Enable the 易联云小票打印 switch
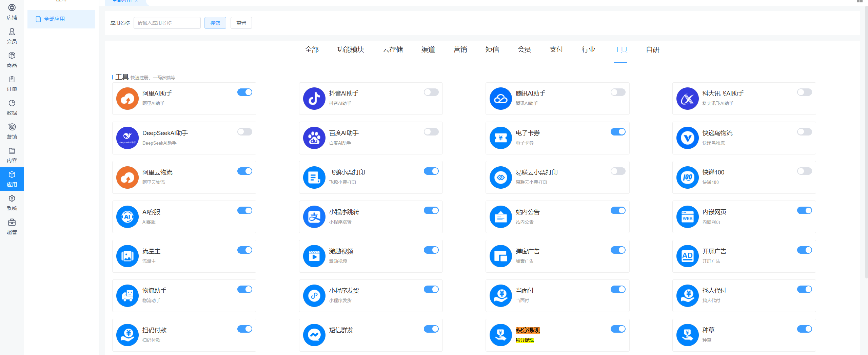 pyautogui.click(x=618, y=171)
